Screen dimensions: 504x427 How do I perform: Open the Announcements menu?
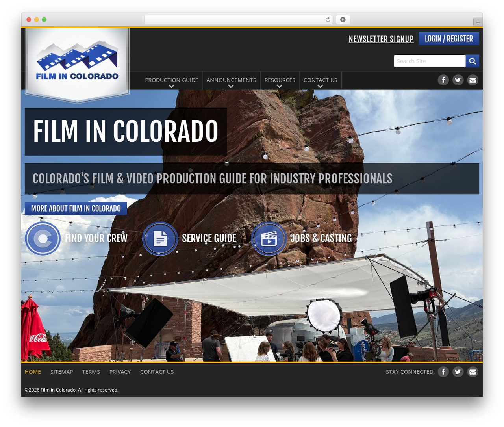(231, 80)
